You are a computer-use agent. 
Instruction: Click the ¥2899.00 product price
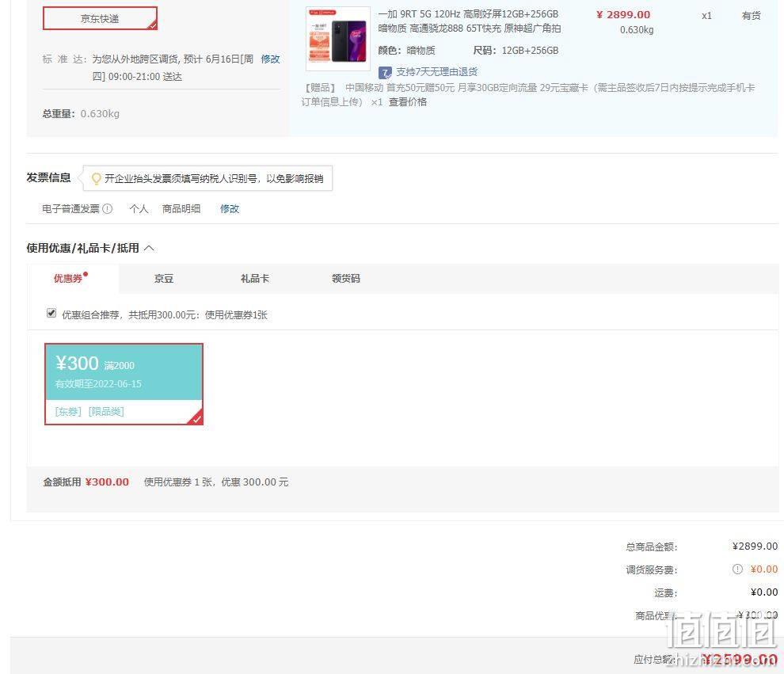(623, 14)
